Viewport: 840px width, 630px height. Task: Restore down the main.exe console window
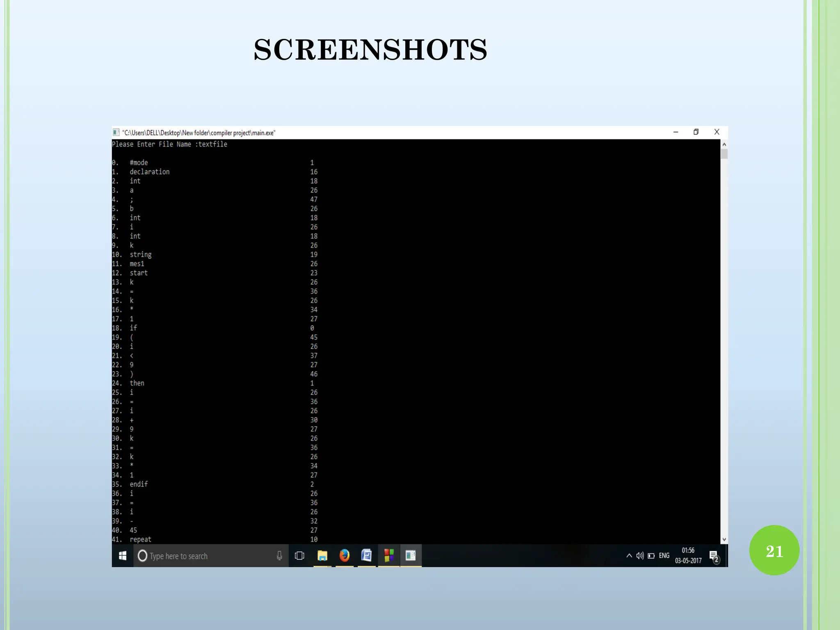(x=696, y=132)
